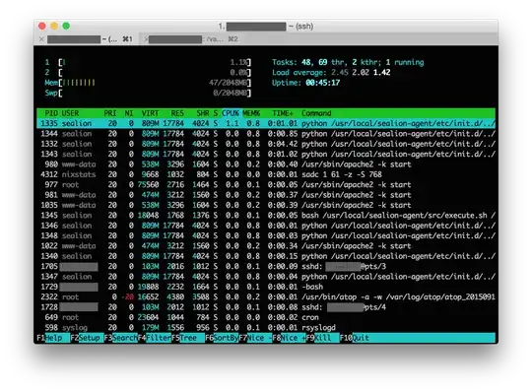Select process row PID 2322 atop
This screenshot has width=532, height=392.
[x=266, y=297]
